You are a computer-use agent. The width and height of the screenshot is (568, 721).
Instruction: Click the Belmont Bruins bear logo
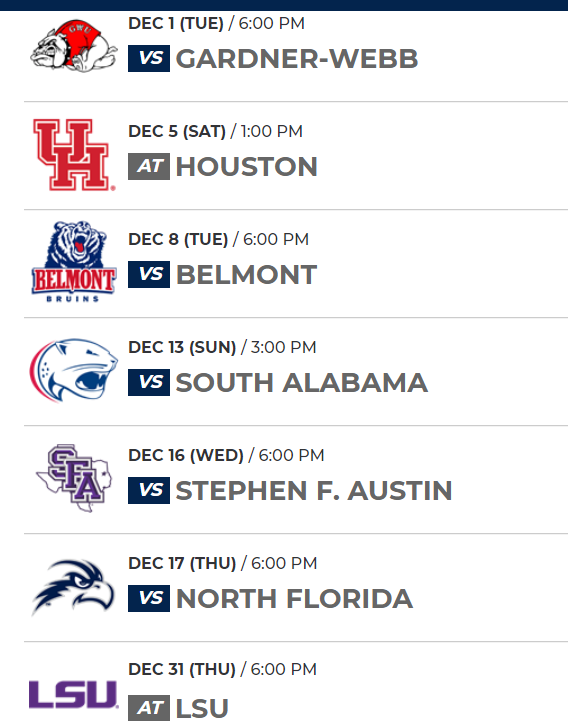pyautogui.click(x=74, y=262)
